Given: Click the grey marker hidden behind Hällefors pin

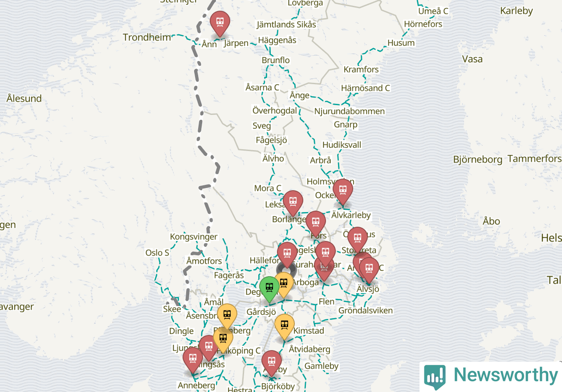Looking at the screenshot, I should pyautogui.click(x=286, y=271).
